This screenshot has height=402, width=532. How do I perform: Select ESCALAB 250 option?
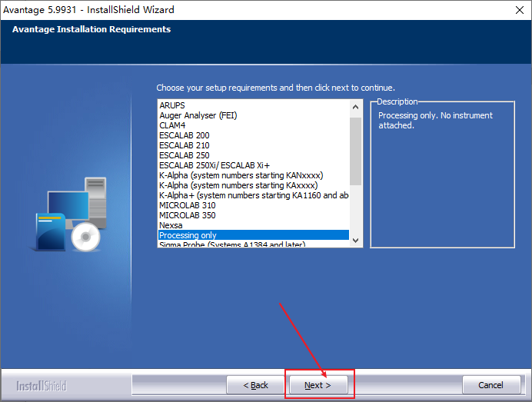click(x=254, y=155)
